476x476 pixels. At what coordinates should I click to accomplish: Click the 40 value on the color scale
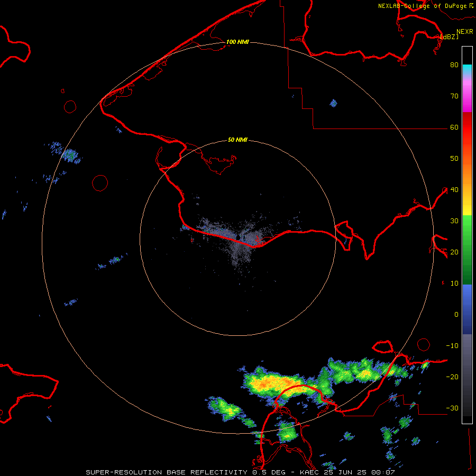coord(454,190)
